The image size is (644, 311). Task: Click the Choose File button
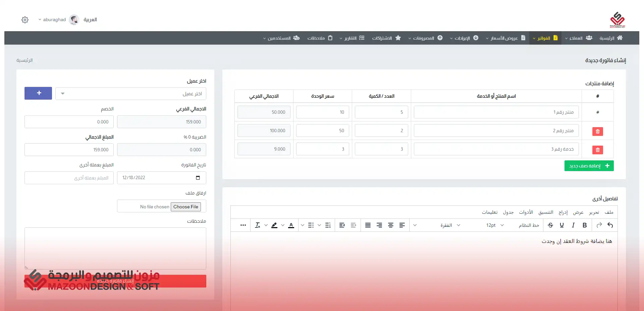pos(186,207)
